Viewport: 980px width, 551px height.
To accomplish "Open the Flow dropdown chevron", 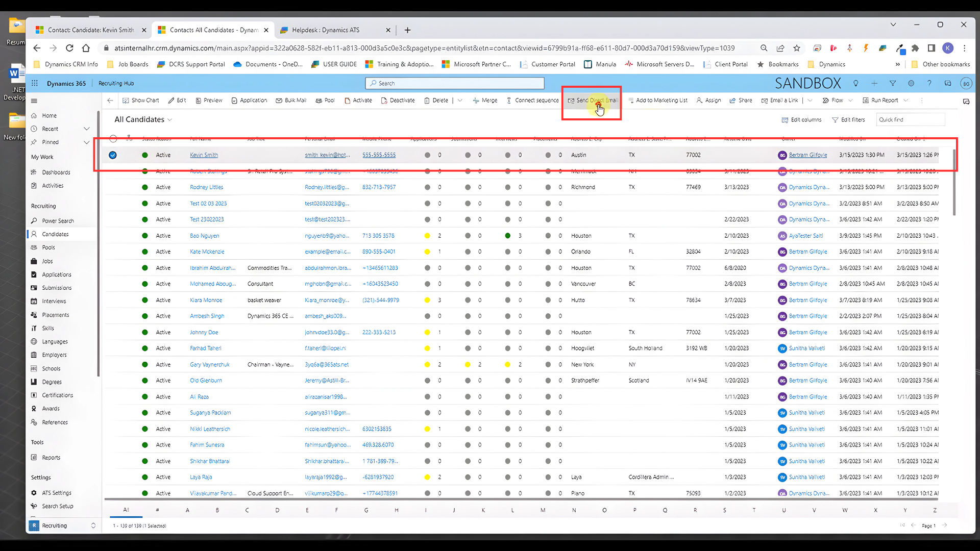I will (850, 101).
